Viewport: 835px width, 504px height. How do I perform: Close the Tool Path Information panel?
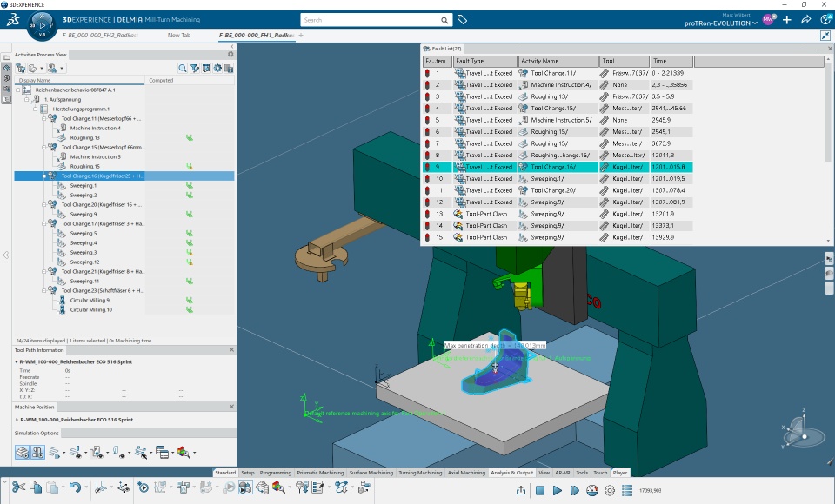[231, 349]
